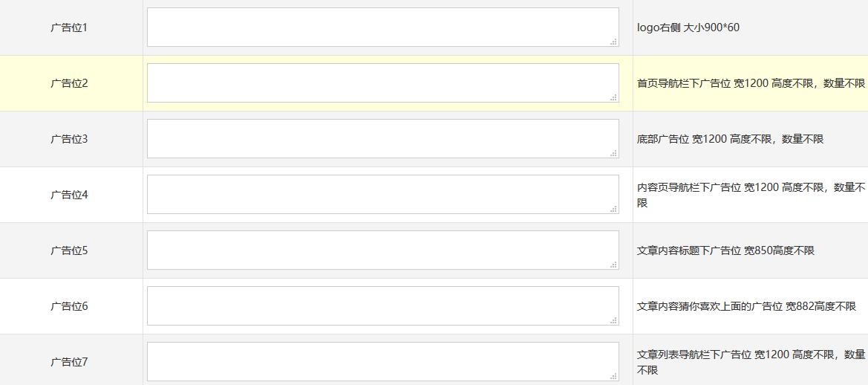
Task: Click resize grip of 广告位3 textarea
Action: click(x=613, y=153)
